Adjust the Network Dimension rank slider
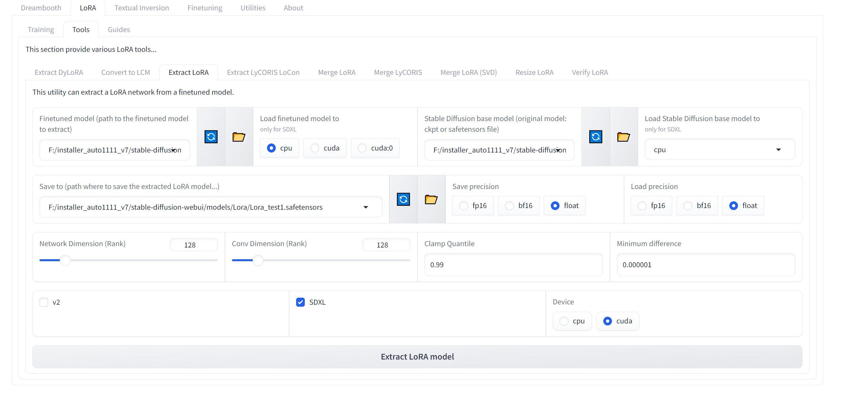868x395 pixels. tap(66, 260)
